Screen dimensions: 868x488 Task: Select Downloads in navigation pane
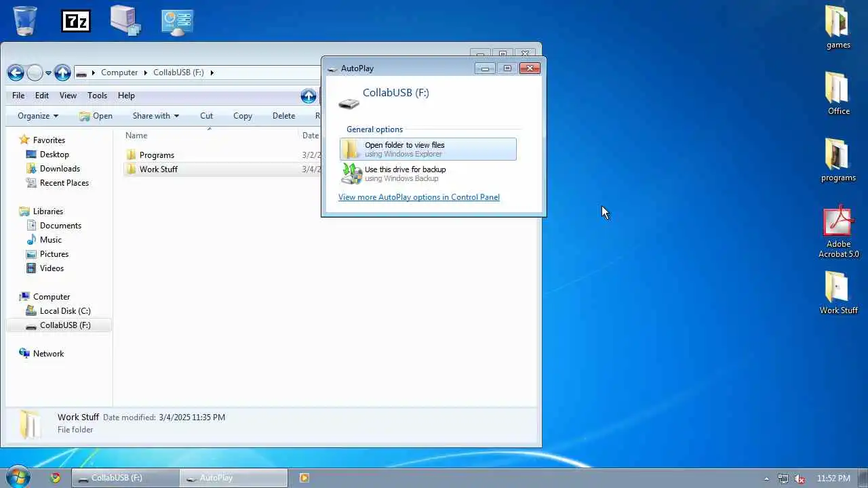click(x=60, y=169)
